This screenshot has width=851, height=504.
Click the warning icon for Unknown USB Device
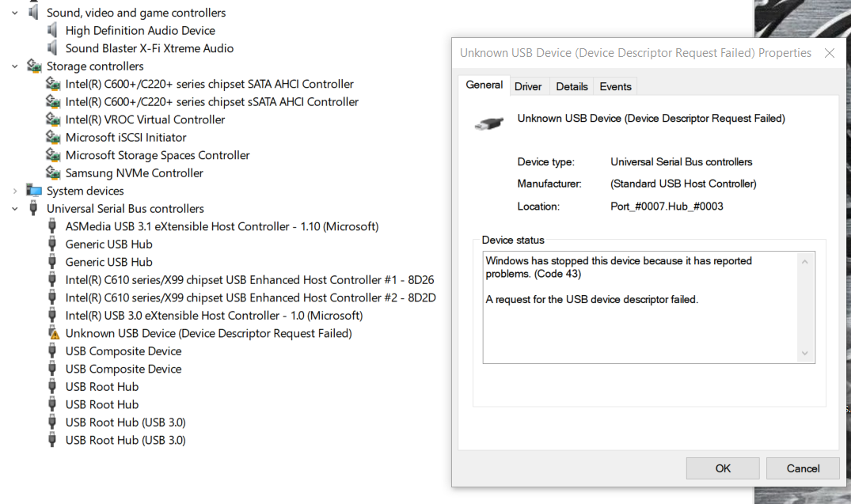point(53,333)
